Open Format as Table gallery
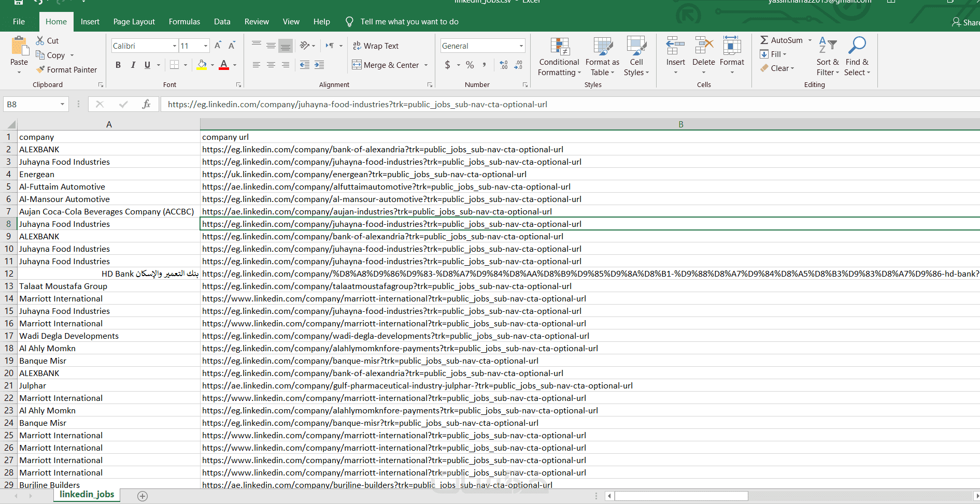Image resolution: width=980 pixels, height=504 pixels. pos(602,57)
